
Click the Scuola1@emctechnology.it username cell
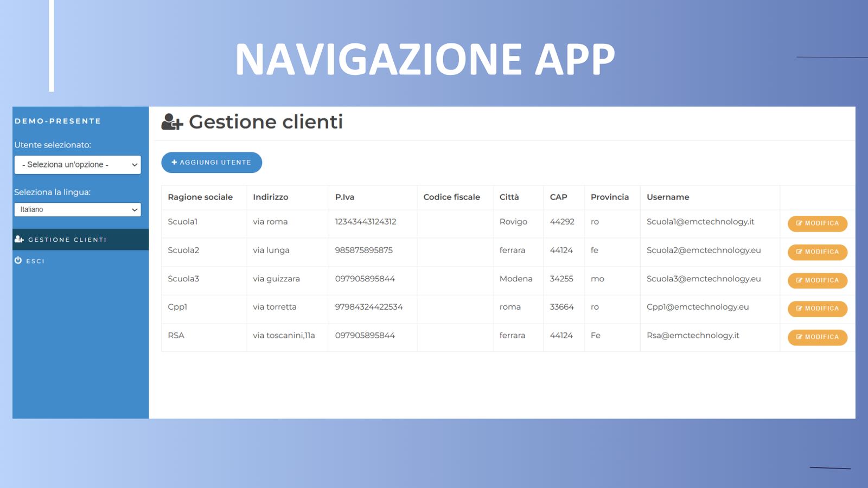click(x=700, y=222)
